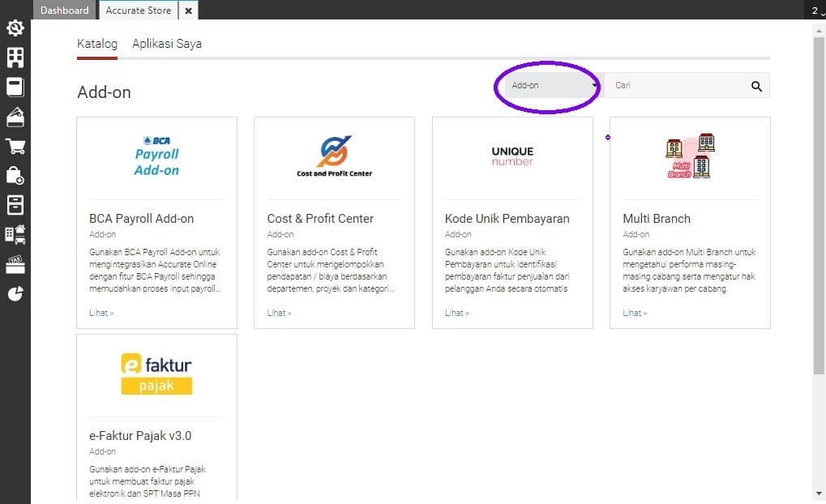Switch to the Aplikasi Saya tab

[x=166, y=44]
